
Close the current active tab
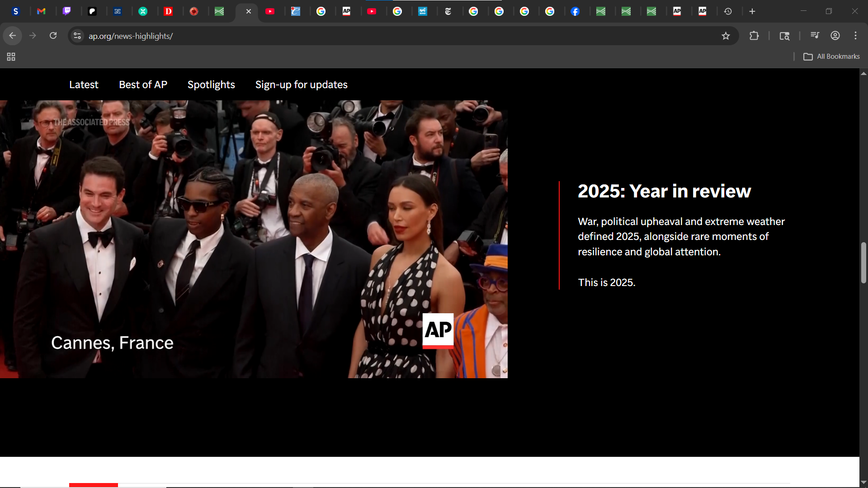pyautogui.click(x=249, y=11)
